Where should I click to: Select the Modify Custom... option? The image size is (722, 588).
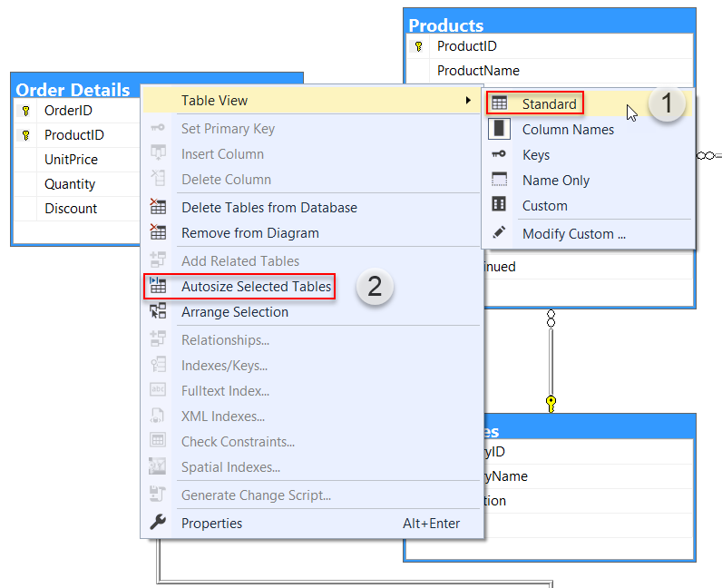[x=573, y=233]
